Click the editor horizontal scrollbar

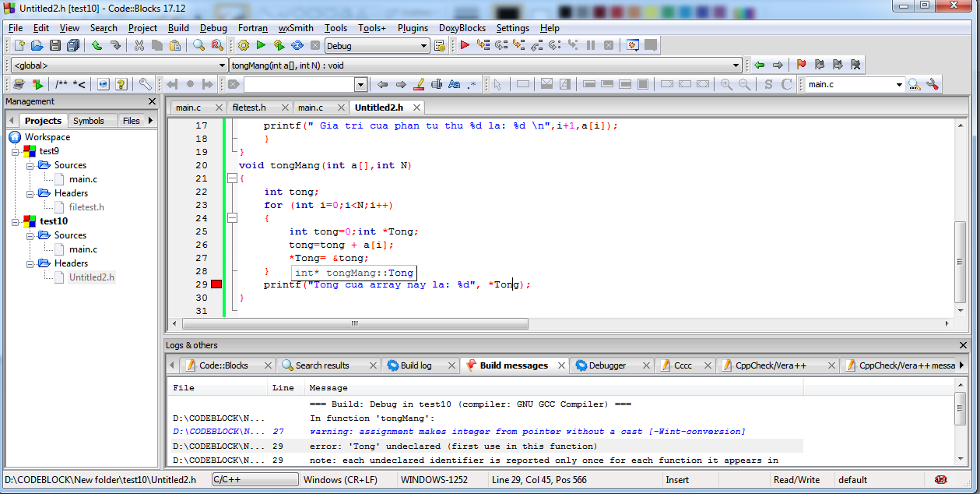(x=354, y=323)
